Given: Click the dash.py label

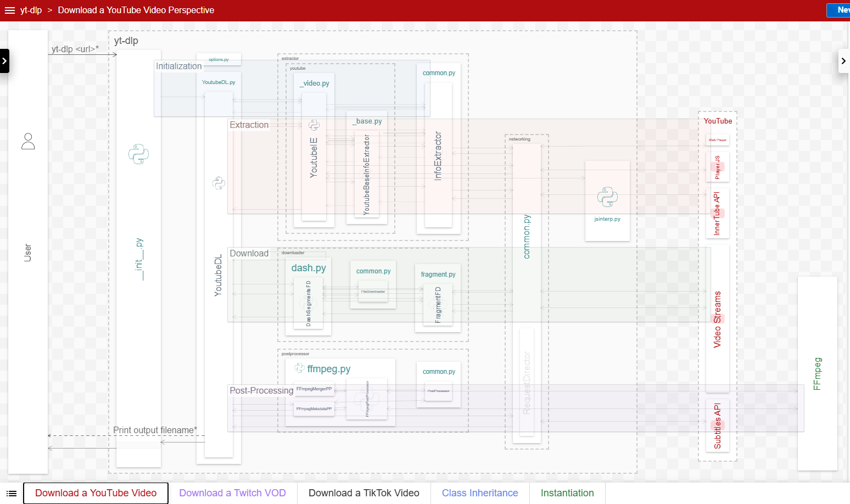Looking at the screenshot, I should coord(309,268).
